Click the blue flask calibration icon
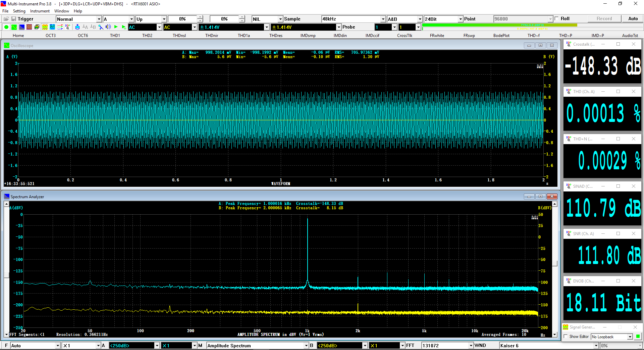 pyautogui.click(x=77, y=27)
